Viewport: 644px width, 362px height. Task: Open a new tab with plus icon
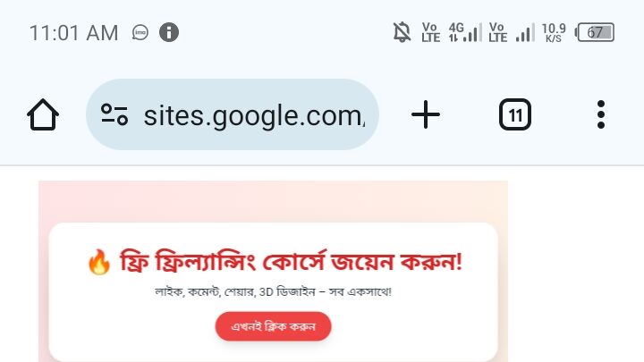pos(426,114)
